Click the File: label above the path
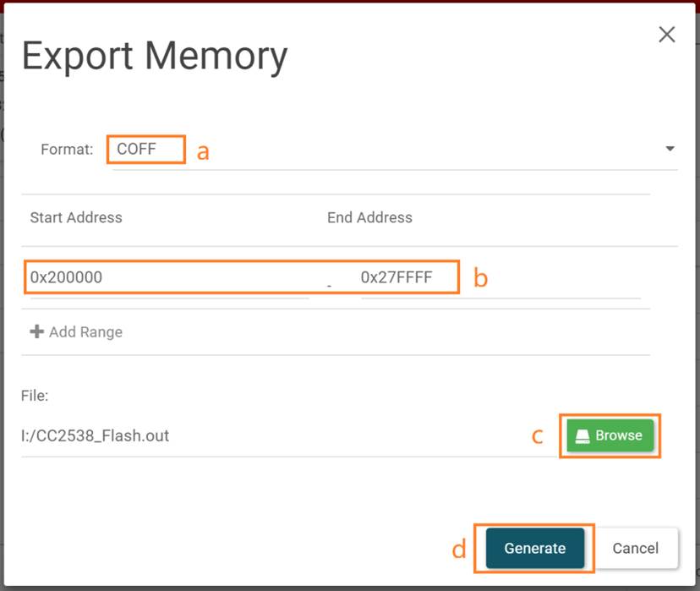This screenshot has width=700, height=591. tap(35, 395)
